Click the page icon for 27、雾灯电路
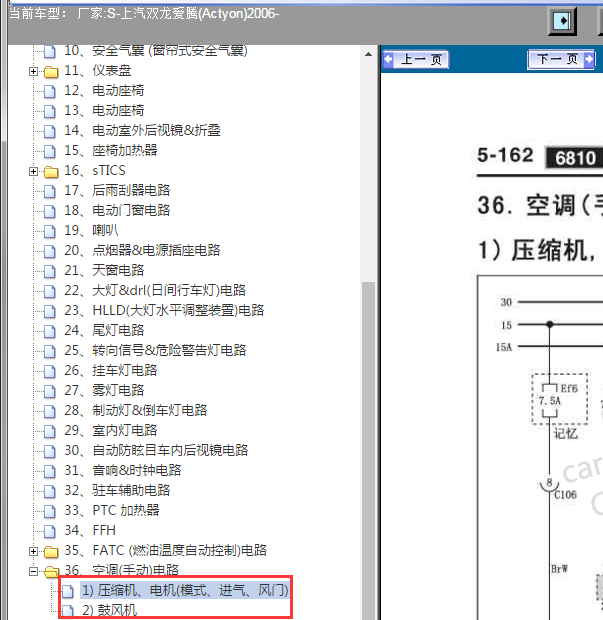Screen dimensions: 603x620 pyautogui.click(x=49, y=391)
